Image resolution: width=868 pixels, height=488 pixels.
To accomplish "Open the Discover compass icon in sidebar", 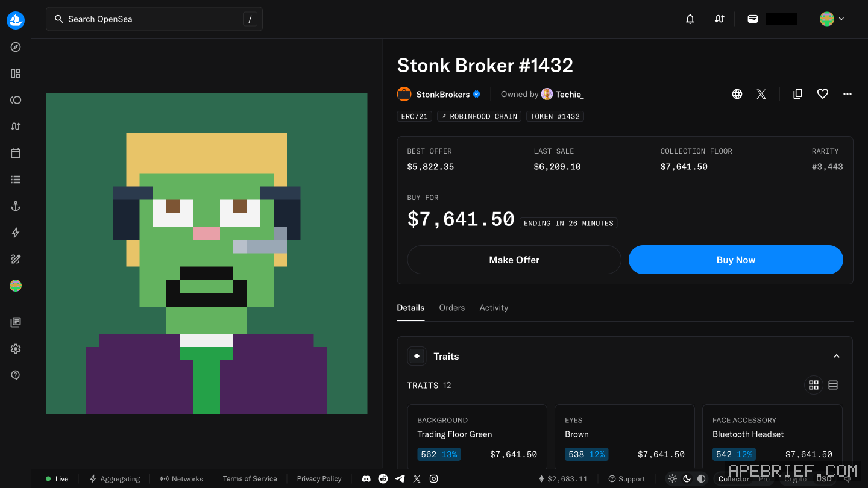I will pyautogui.click(x=16, y=47).
